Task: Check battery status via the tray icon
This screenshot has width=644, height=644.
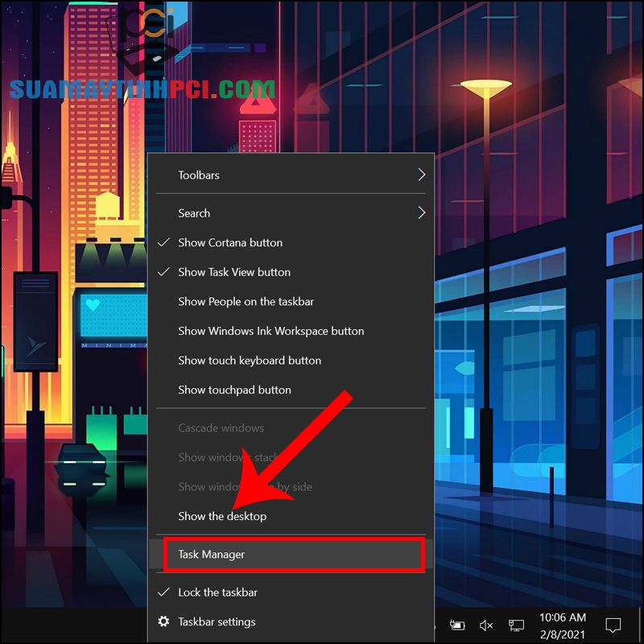Action: click(456, 624)
